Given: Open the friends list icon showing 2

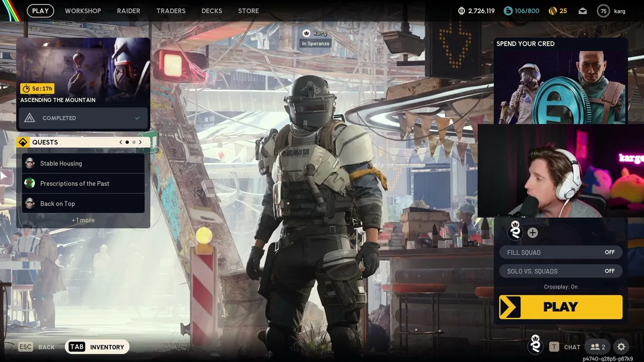Looking at the screenshot, I should [598, 347].
